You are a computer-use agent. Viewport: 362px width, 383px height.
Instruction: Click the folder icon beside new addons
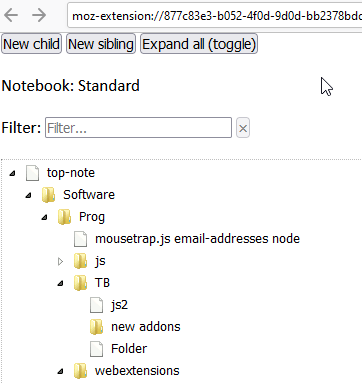tap(96, 327)
